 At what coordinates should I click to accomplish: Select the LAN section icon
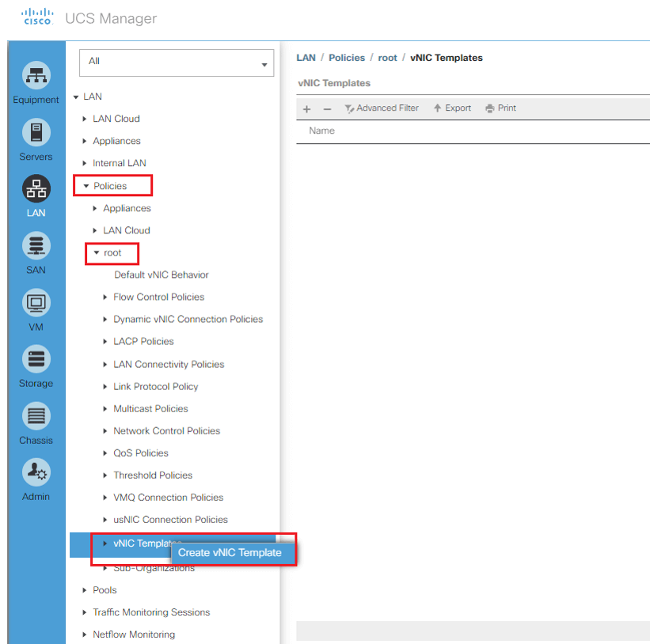36,189
